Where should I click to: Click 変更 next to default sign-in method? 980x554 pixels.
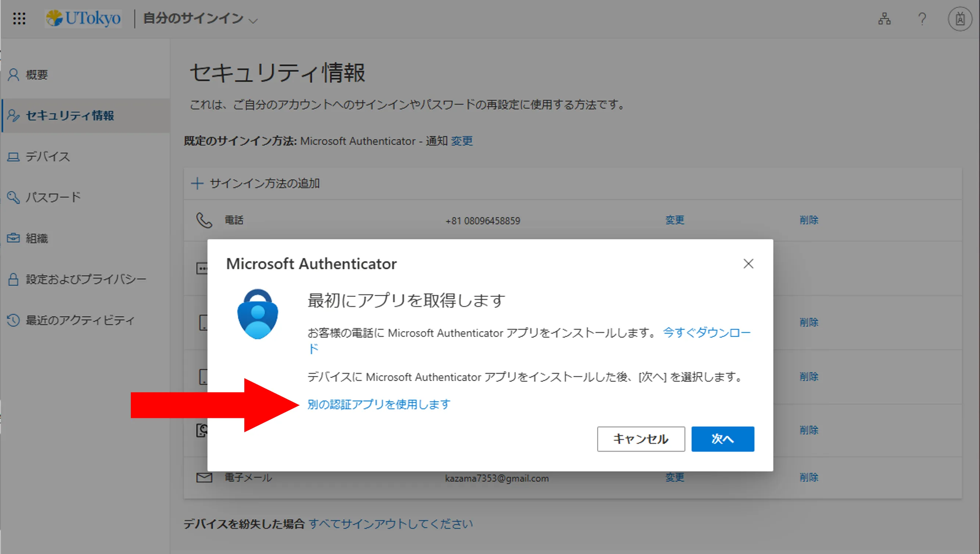(462, 141)
